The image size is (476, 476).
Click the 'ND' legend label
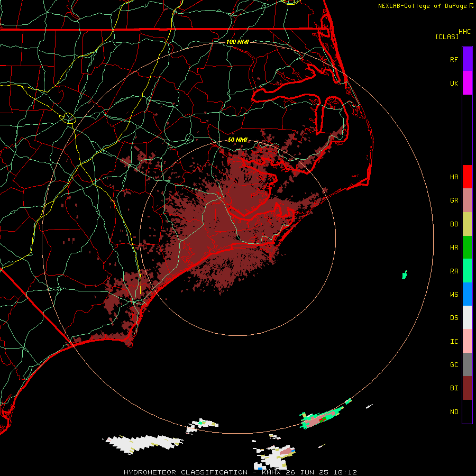[454, 412]
